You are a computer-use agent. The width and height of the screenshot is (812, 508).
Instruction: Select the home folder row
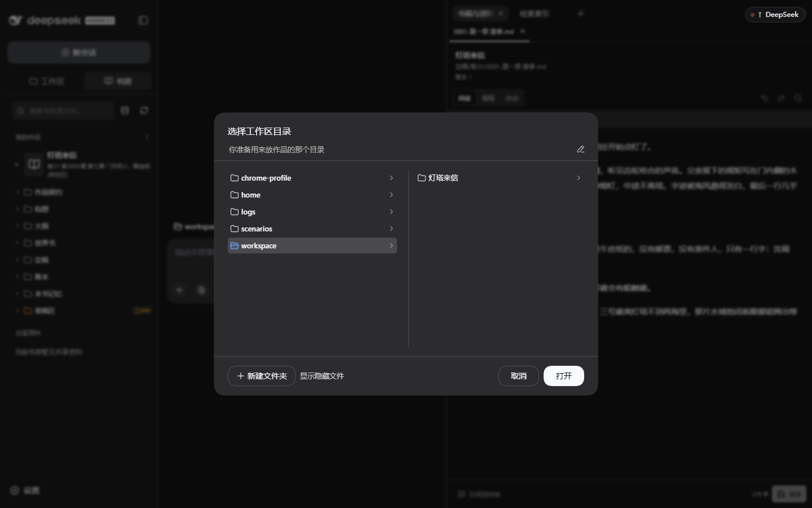click(312, 195)
